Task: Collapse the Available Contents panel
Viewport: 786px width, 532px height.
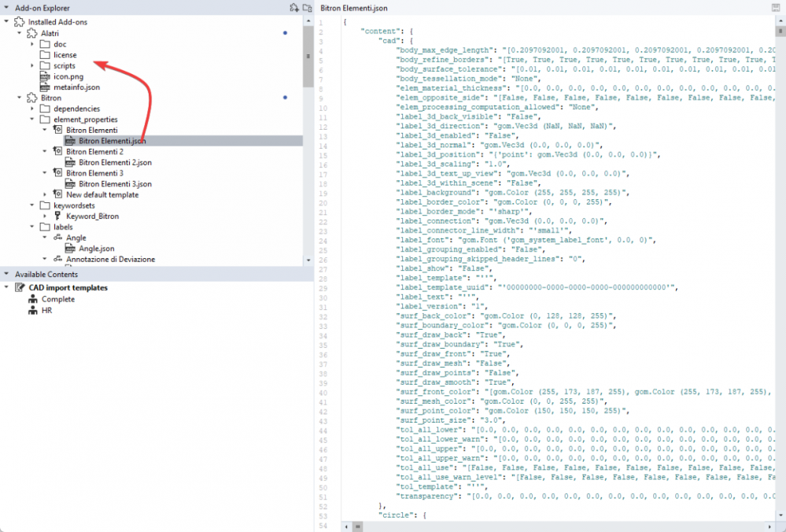Action: [x=6, y=274]
